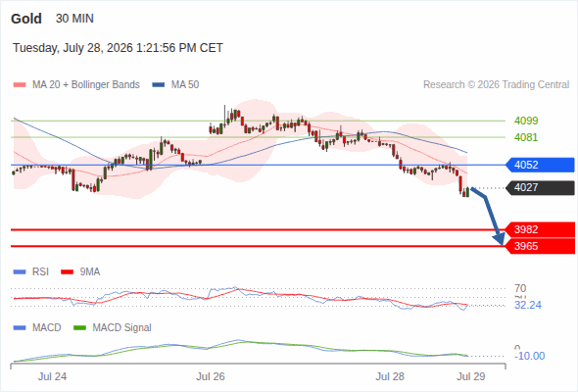Click the RSI value 32.24 label
The width and height of the screenshot is (578, 392).
pyautogui.click(x=528, y=306)
